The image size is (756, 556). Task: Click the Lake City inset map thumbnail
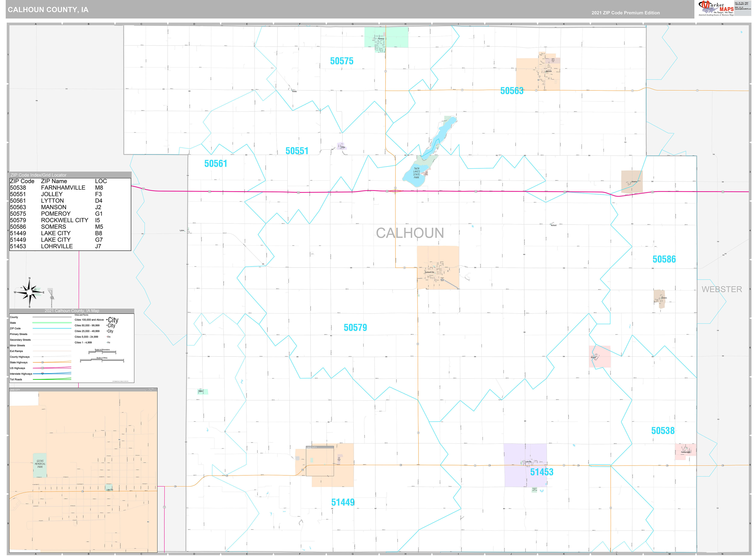click(x=320, y=461)
